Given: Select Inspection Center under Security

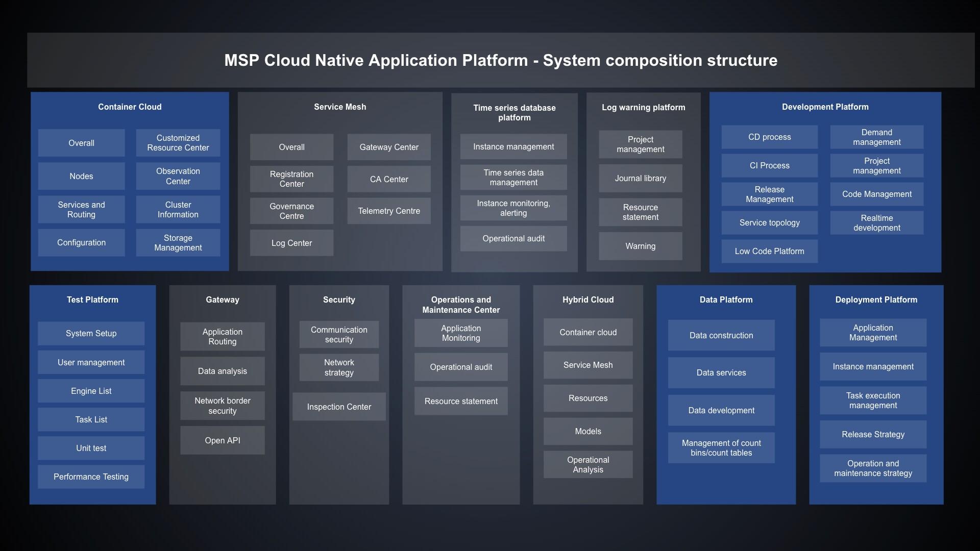Looking at the screenshot, I should (339, 407).
